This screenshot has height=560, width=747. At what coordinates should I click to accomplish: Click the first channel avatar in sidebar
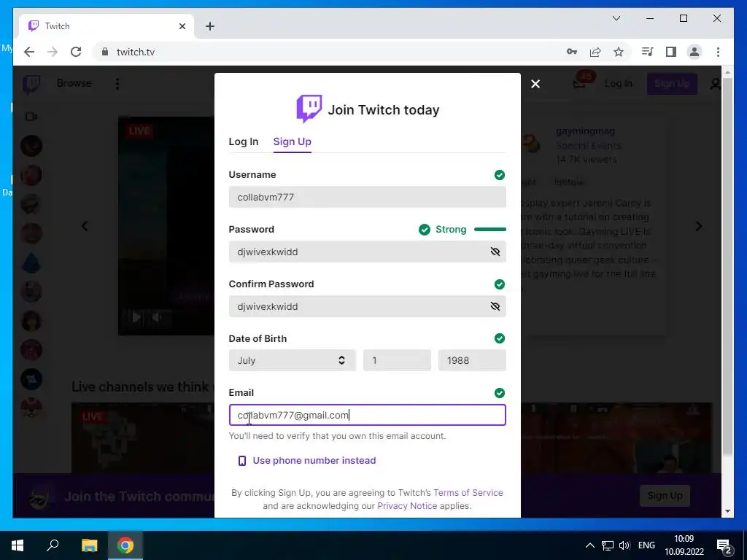point(31,146)
